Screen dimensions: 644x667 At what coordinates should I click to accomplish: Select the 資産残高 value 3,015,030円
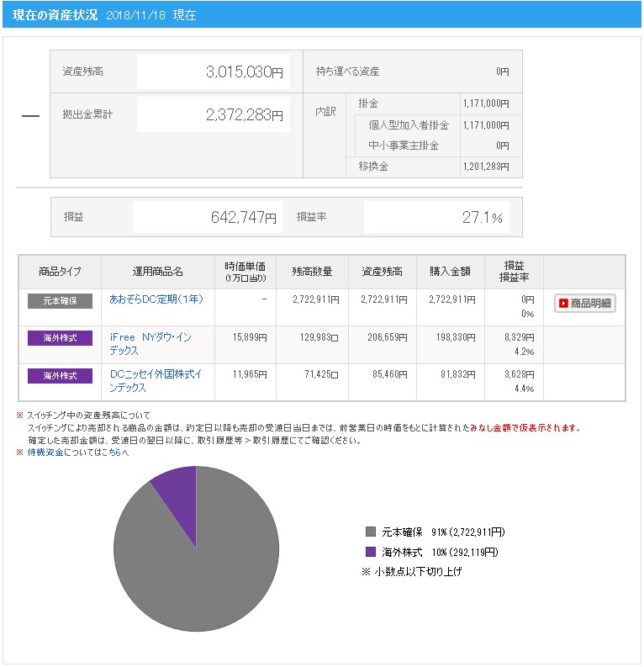(x=245, y=71)
